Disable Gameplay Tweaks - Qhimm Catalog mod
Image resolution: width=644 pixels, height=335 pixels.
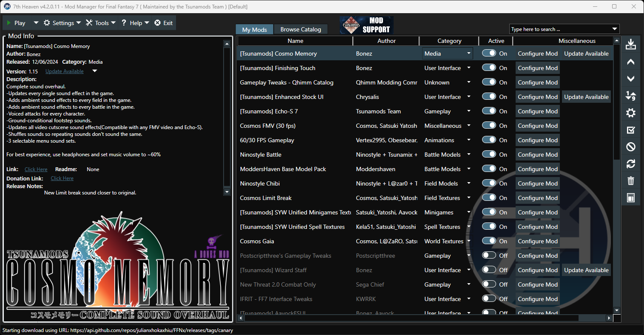489,82
